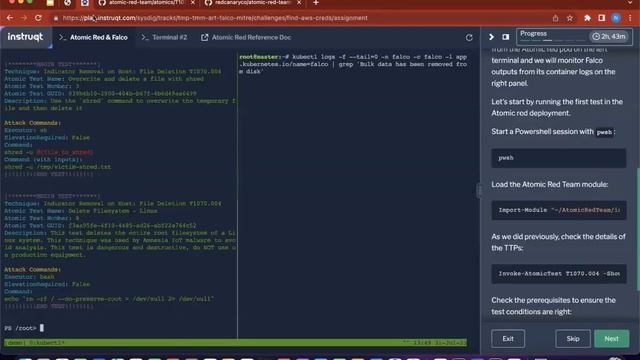Image resolution: width=640 pixels, height=360 pixels.
Task: Switch to atomic-red-team/atomics browser tab
Action: coord(146,3)
